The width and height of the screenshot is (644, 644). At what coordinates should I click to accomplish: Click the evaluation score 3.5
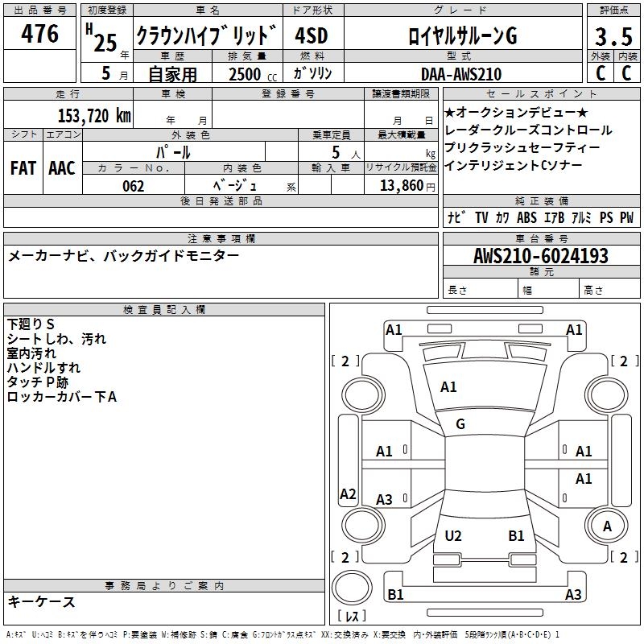point(613,36)
